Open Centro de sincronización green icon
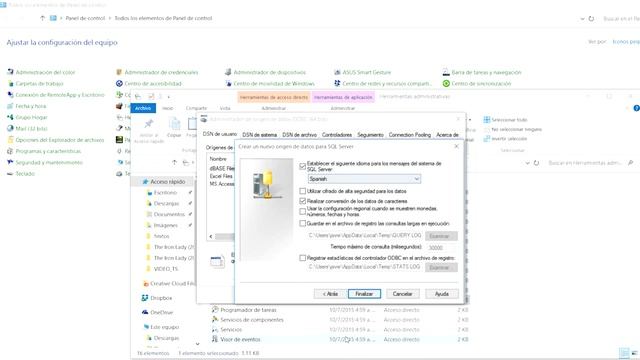The height and width of the screenshot is (360, 640). 446,84
